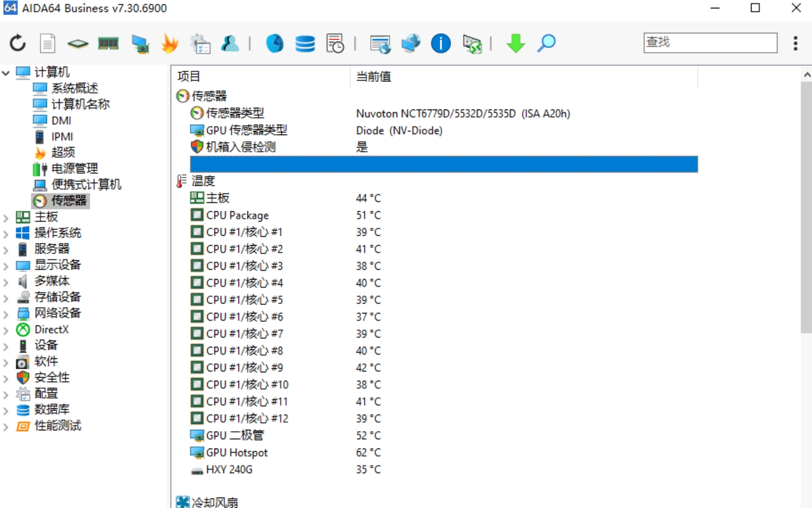Select 便携式计算机 tree item
812x508 pixels.
86,185
